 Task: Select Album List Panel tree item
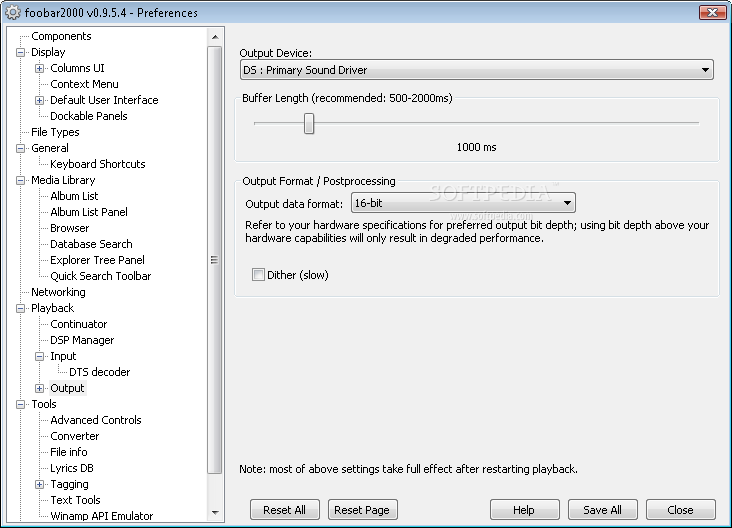89,212
